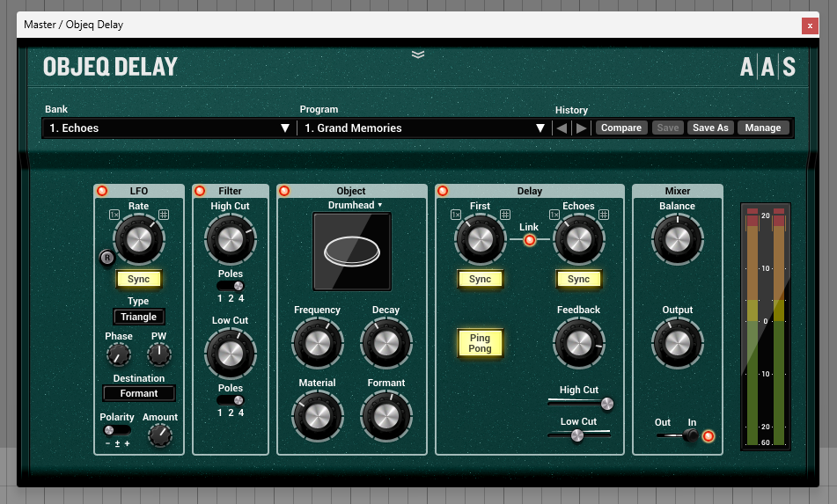Open the LFO Destination Formant selector

click(139, 393)
